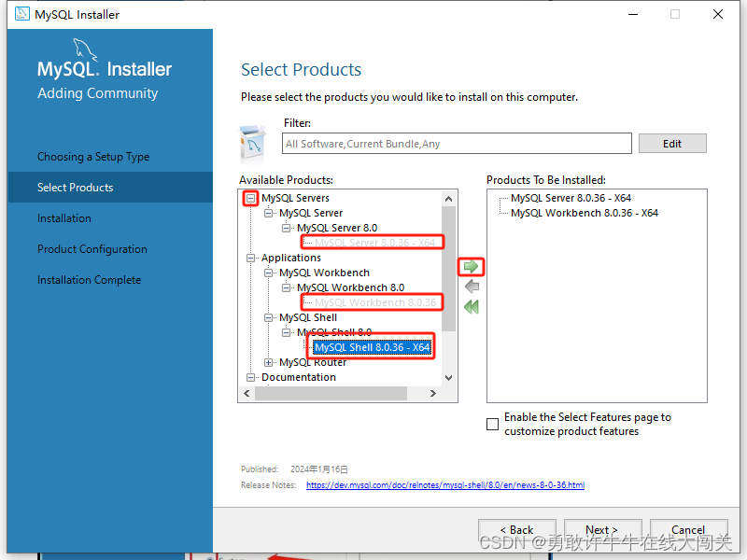This screenshot has width=747, height=560.
Task: Collapse the MySQL Workbench 8.0 node
Action: tap(286, 287)
